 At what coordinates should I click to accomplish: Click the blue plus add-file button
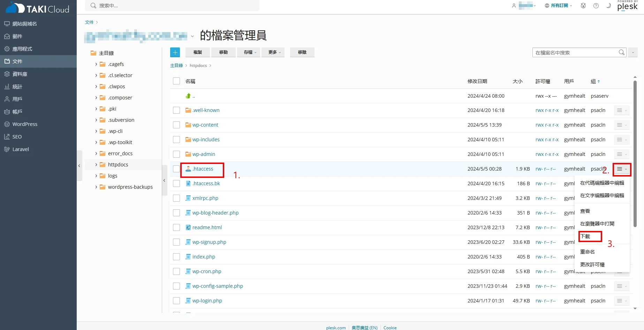175,52
